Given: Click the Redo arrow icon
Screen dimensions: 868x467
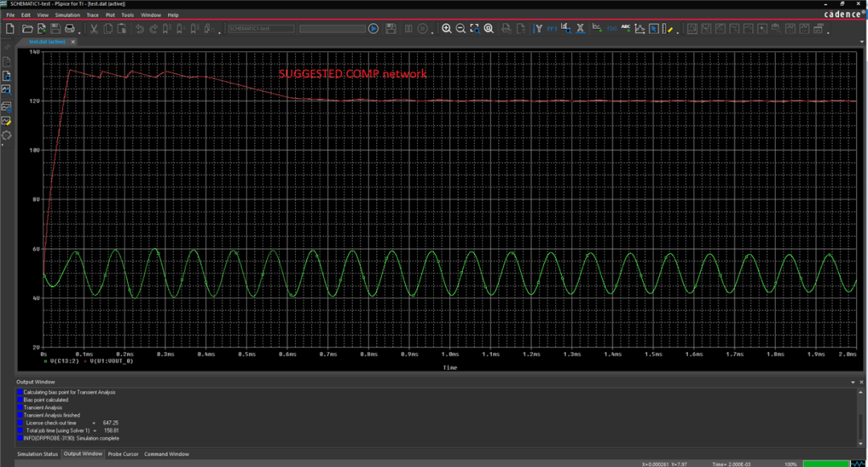Looking at the screenshot, I should (154, 28).
